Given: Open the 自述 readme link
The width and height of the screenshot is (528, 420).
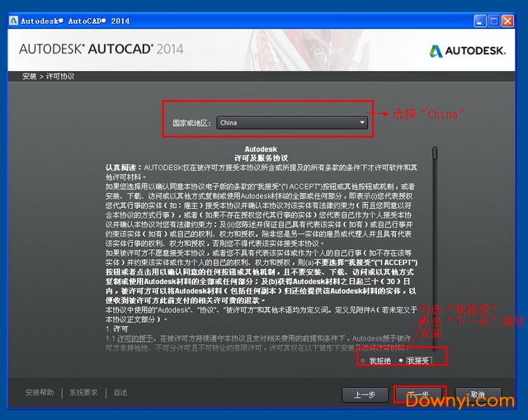Looking at the screenshot, I should click(x=120, y=393).
